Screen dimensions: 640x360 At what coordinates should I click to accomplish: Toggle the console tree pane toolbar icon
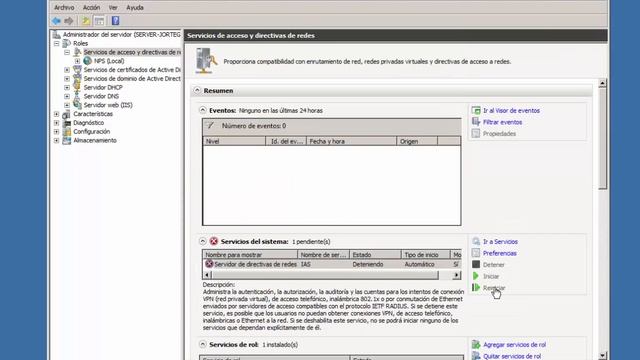click(99, 21)
